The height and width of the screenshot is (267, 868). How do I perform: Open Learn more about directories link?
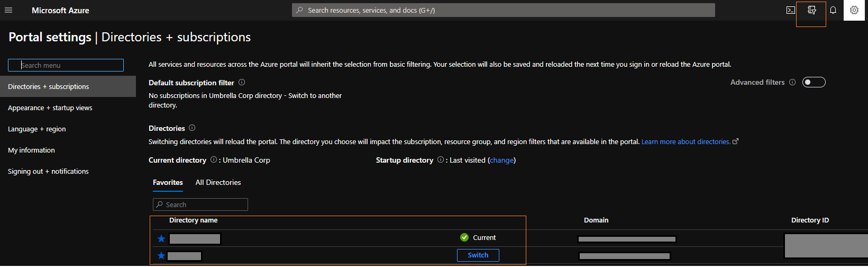(x=690, y=141)
